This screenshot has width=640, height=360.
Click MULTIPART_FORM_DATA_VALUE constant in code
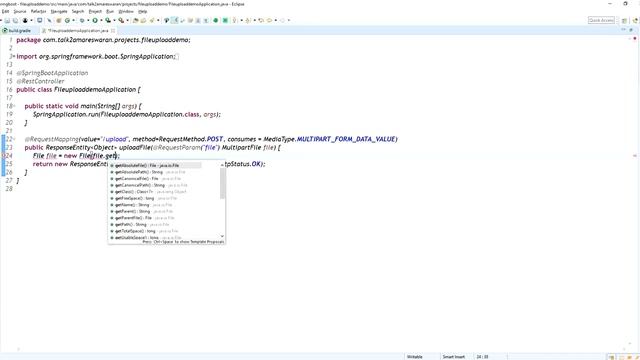click(x=346, y=139)
